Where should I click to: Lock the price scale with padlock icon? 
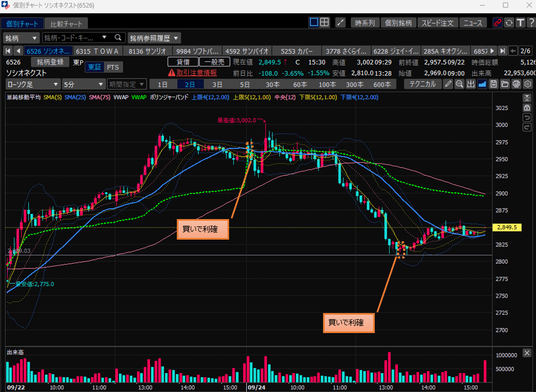[x=527, y=107]
